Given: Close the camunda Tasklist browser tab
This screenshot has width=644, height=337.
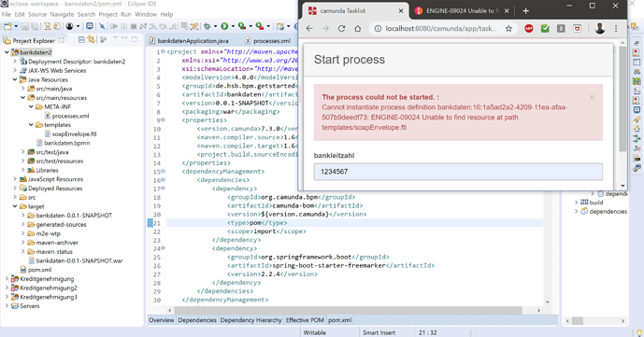Looking at the screenshot, I should [401, 11].
